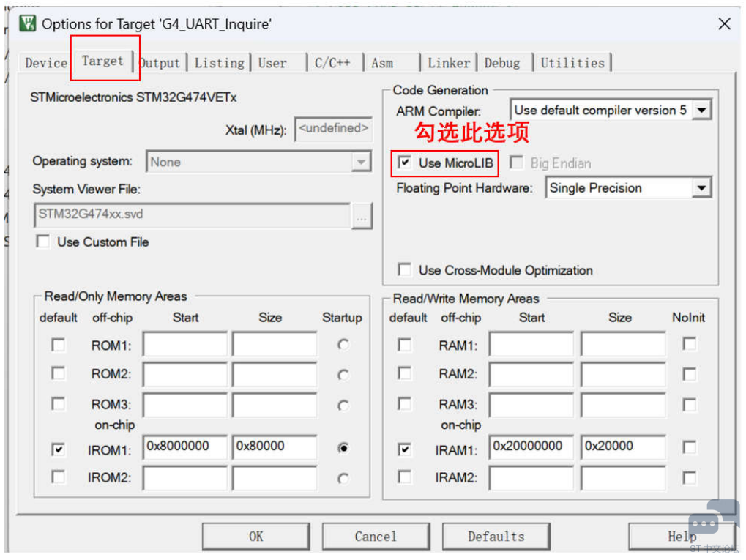This screenshot has width=746, height=560.
Task: Click the RAM1 Start field
Action: pyautogui.click(x=531, y=344)
